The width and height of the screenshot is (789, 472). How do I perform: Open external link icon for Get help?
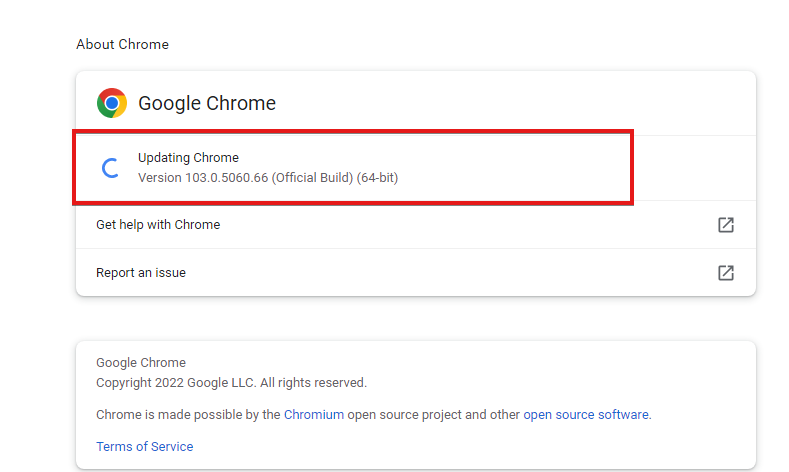(x=726, y=224)
